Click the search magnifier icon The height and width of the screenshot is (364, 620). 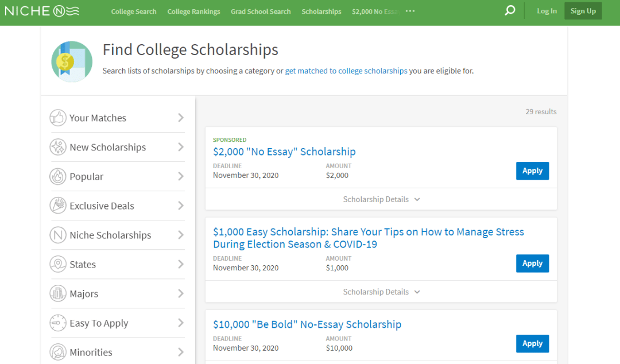[x=510, y=11]
